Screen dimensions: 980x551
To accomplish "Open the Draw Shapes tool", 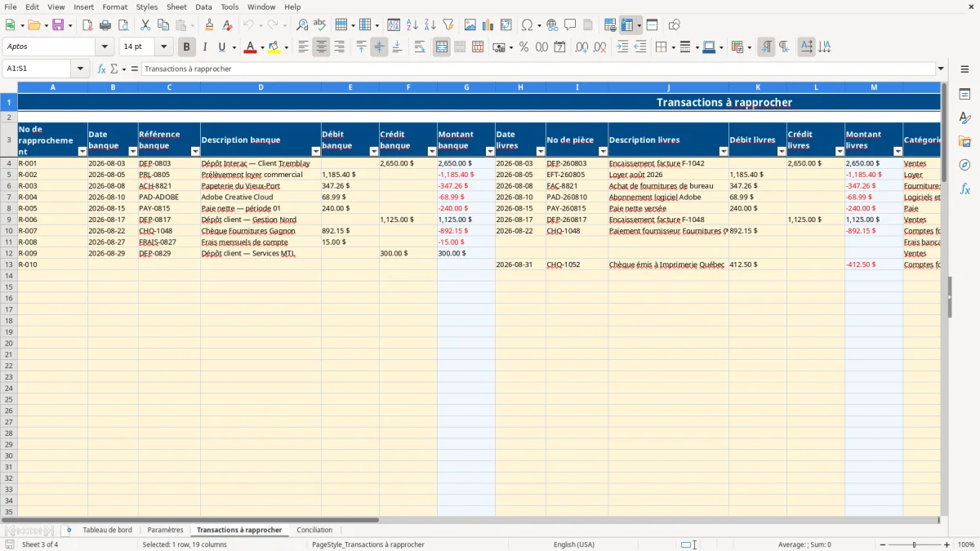I will tap(675, 25).
